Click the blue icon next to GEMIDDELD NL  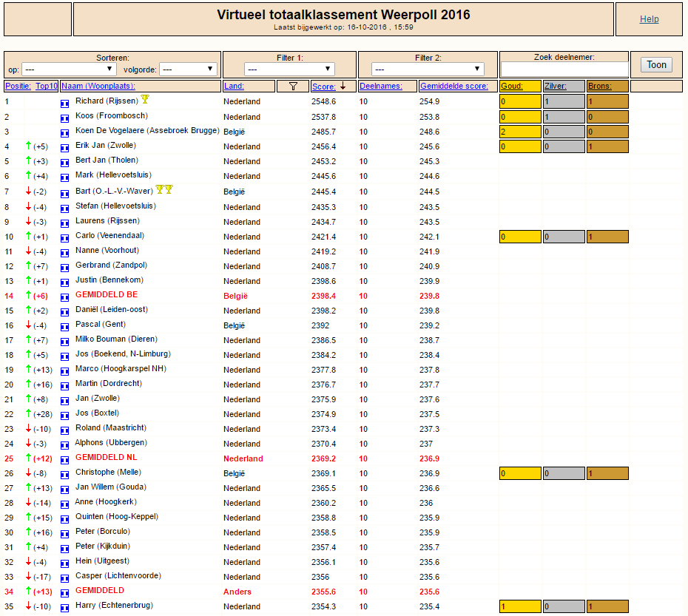point(64,460)
